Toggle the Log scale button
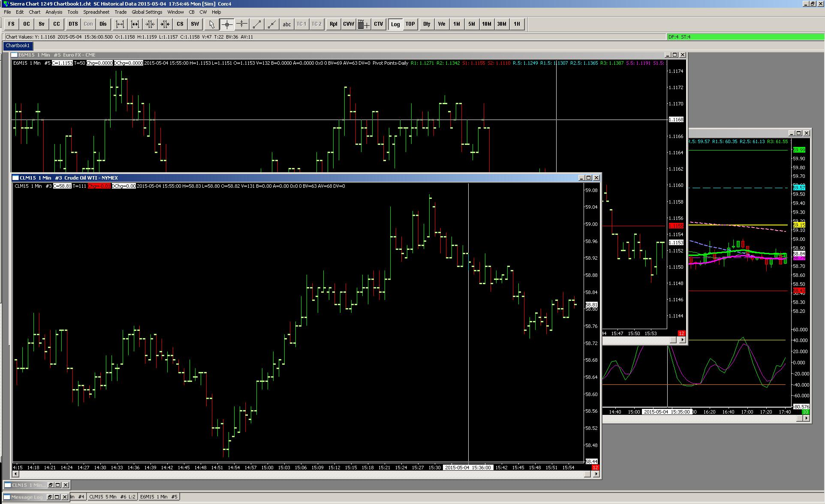Viewport: 825px width, 504px height. click(395, 24)
